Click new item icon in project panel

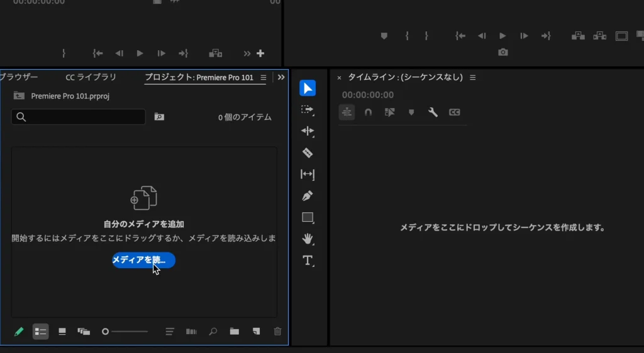pyautogui.click(x=256, y=331)
